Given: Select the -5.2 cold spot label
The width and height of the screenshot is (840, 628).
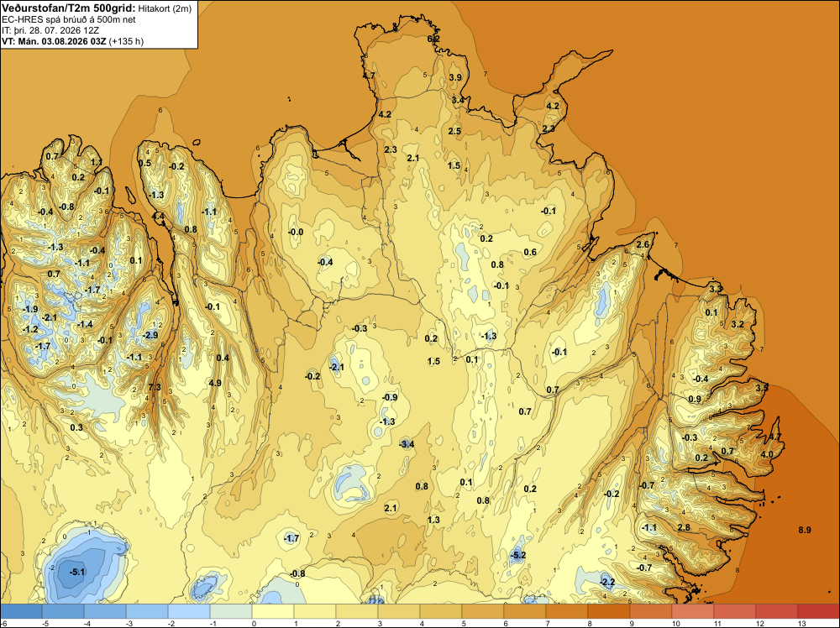Looking at the screenshot, I should (x=518, y=555).
